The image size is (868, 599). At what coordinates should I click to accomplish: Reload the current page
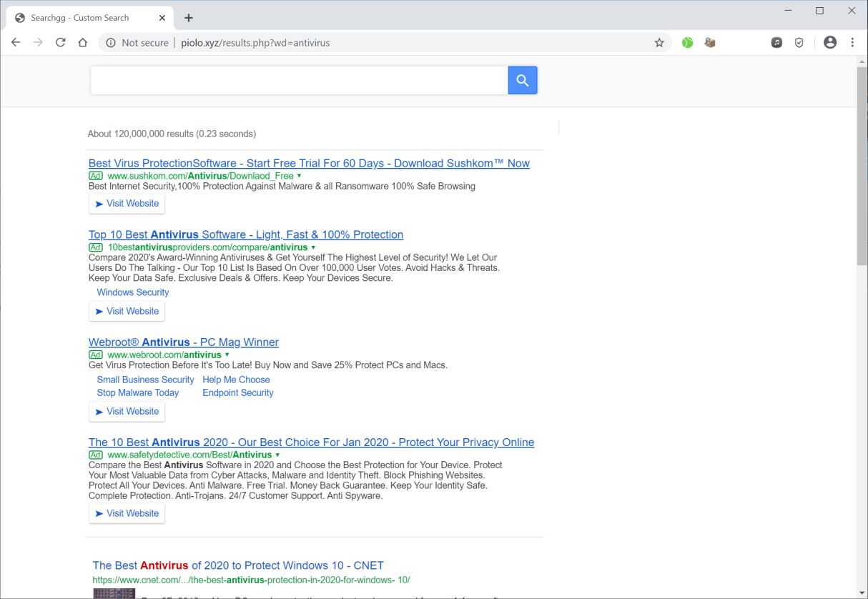(61, 43)
